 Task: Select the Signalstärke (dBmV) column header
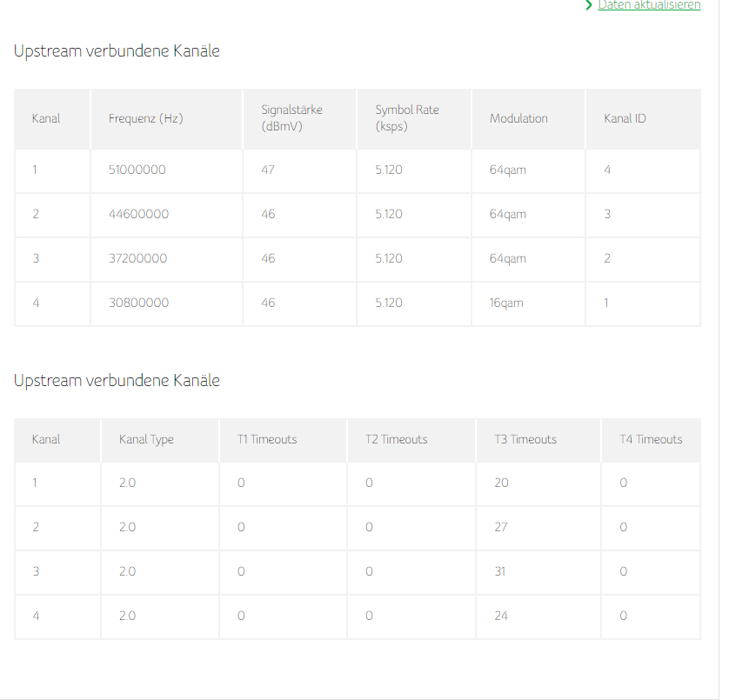291,118
